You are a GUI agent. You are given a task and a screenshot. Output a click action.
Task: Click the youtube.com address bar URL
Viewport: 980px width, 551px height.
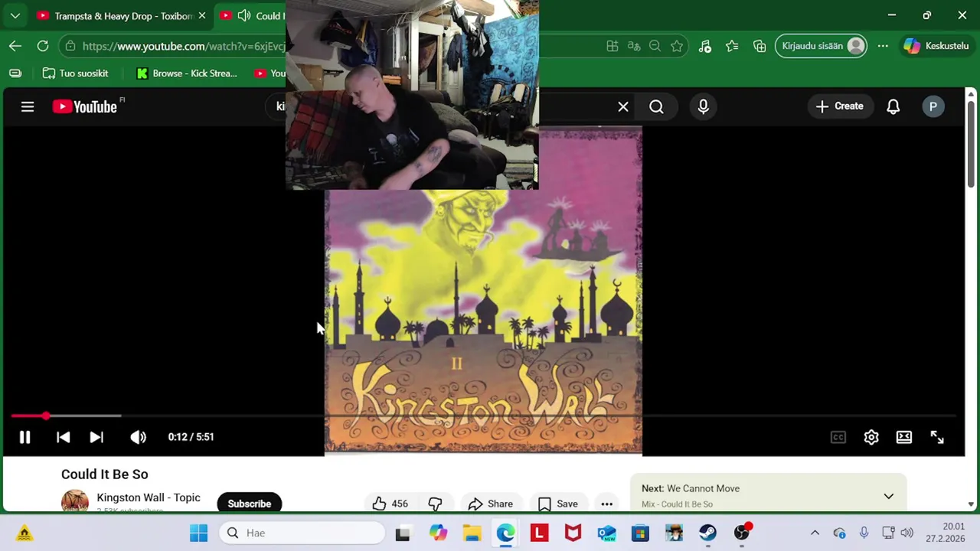pos(184,46)
